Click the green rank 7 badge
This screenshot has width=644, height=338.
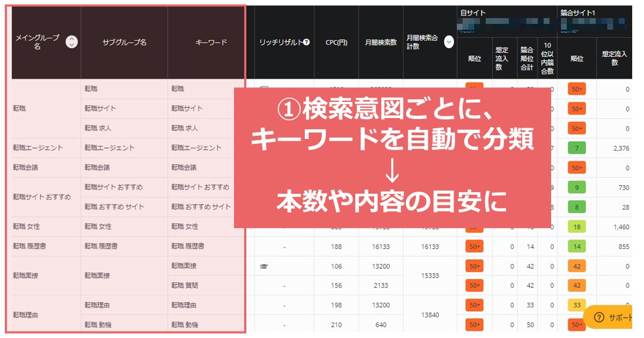(576, 148)
